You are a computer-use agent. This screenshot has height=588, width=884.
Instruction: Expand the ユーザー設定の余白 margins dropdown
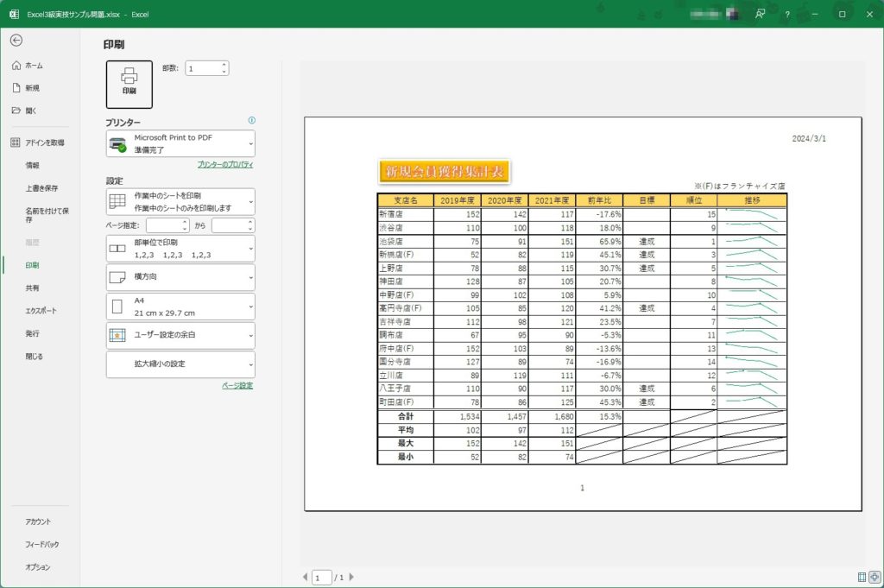pos(180,335)
